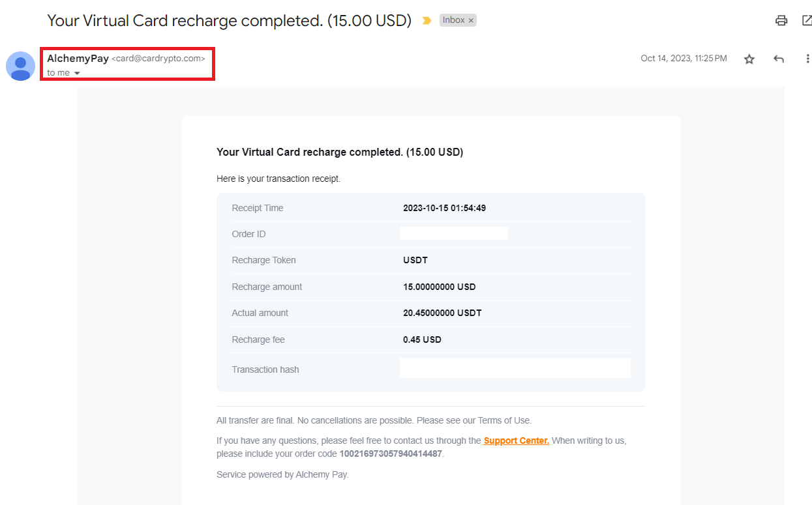
Task: Click the AlchemyPay sender name
Action: tap(78, 59)
